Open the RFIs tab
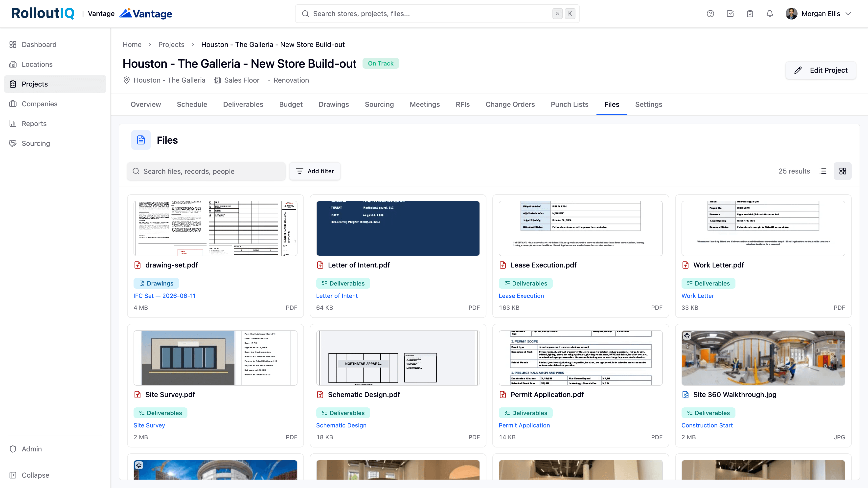This screenshot has height=488, width=868. [463, 104]
